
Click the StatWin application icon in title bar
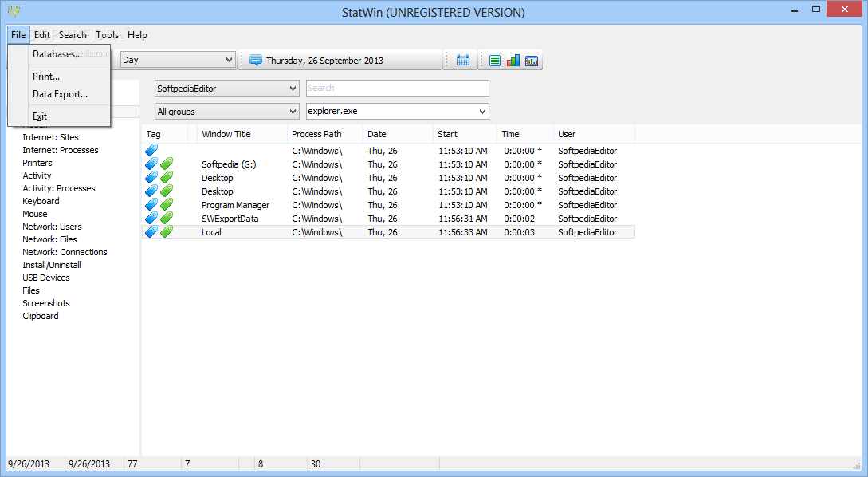click(14, 10)
